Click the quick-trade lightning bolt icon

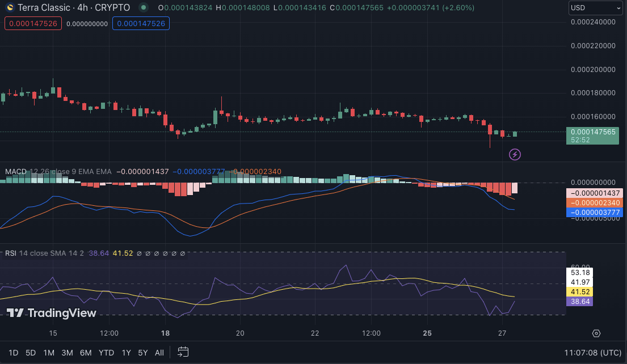click(515, 154)
